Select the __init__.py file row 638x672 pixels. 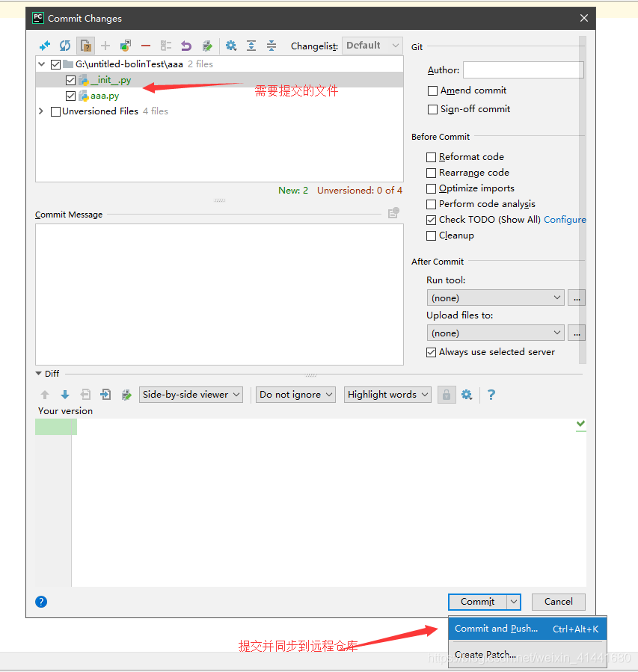coord(220,80)
